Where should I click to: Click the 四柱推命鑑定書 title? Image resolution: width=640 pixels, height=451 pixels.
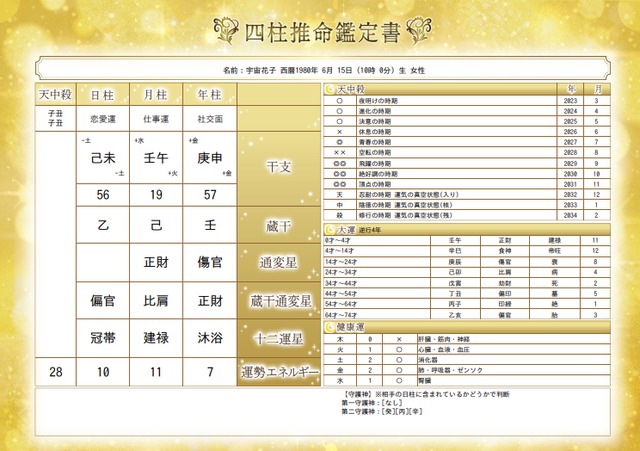pos(322,33)
